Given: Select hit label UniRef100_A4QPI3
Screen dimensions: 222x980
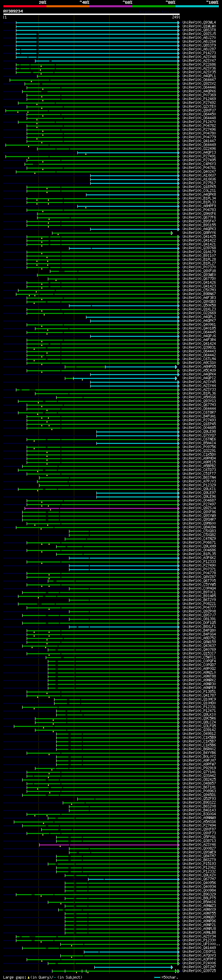Looking at the screenshot, I should 199,153.
